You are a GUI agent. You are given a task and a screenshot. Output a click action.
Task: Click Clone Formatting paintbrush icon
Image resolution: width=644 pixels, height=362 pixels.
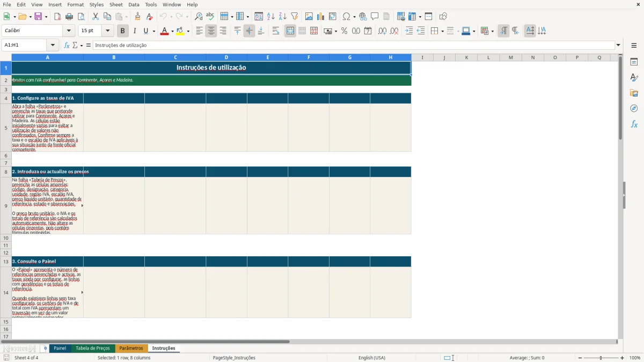pyautogui.click(x=138, y=17)
